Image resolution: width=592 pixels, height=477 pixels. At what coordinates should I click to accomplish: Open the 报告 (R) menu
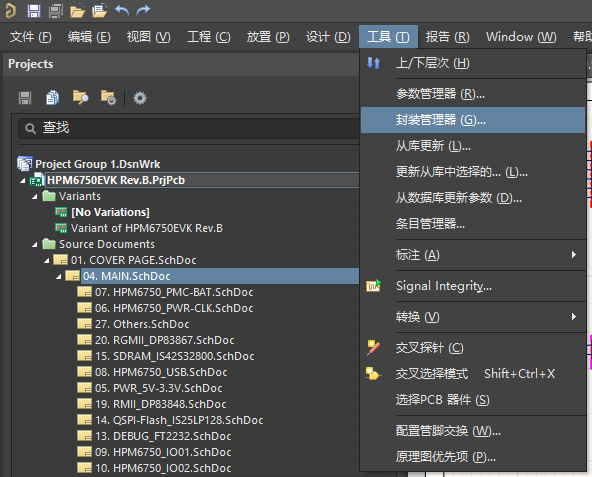pos(447,37)
